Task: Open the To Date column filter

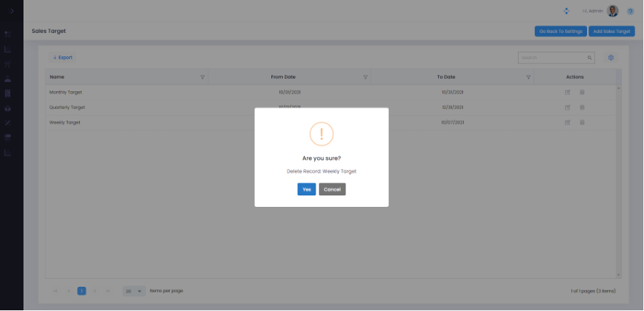Action: 528,77
